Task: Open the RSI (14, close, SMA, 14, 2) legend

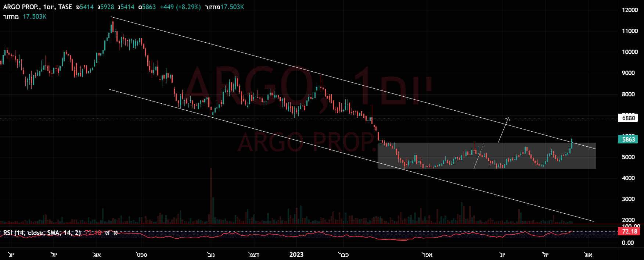Action: coord(42,233)
